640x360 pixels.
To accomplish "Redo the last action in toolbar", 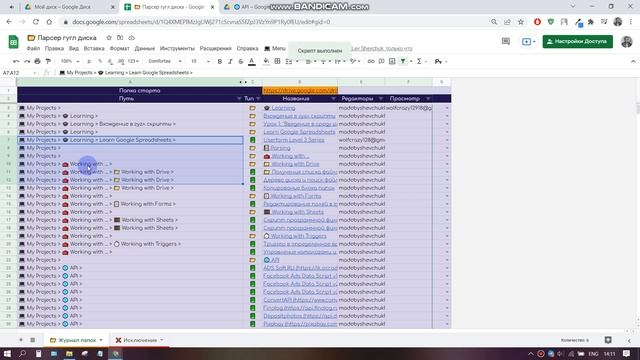I will (27, 61).
